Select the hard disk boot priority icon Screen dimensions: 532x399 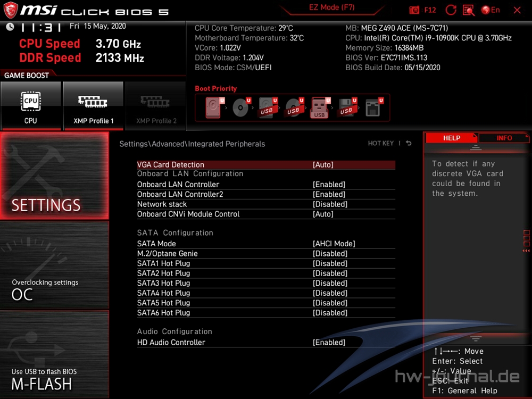click(214, 107)
